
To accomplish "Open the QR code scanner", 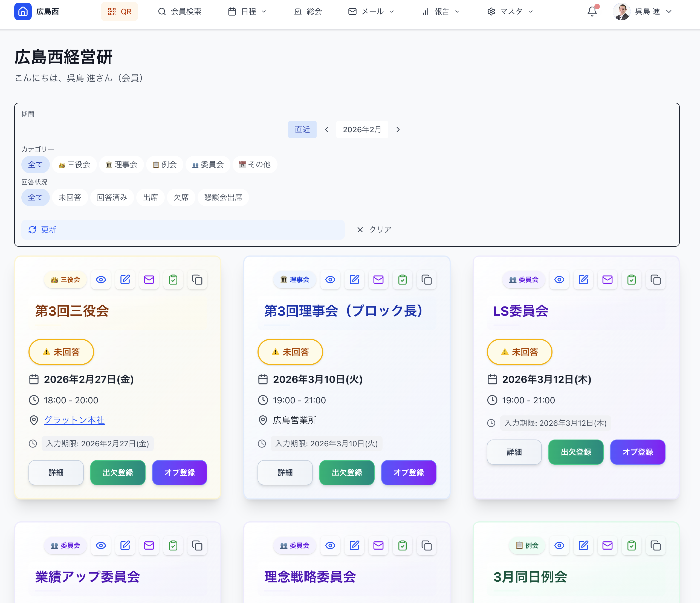I will 119,11.
